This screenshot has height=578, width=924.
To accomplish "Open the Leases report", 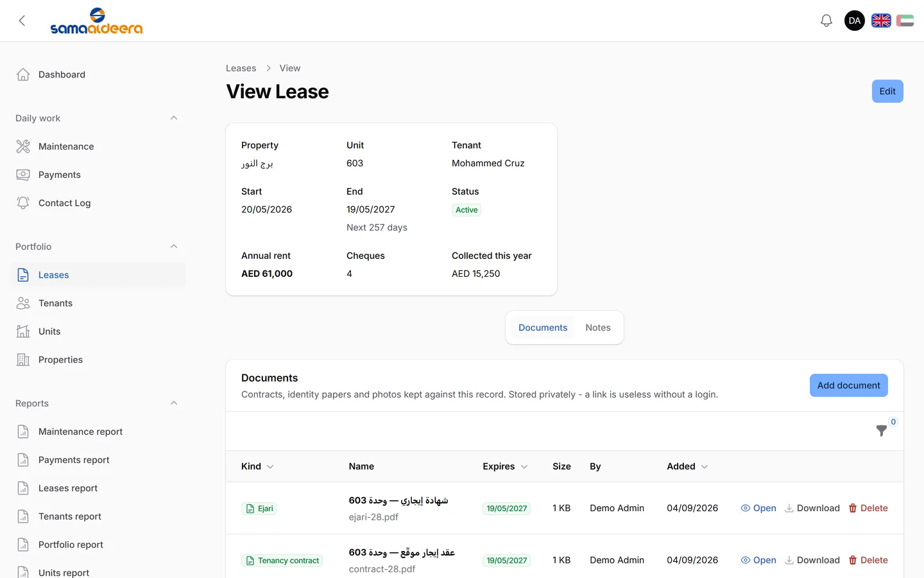I will [x=98, y=488].
